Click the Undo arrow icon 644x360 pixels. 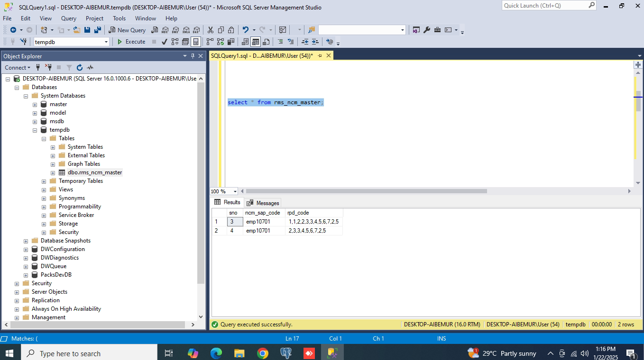click(245, 30)
